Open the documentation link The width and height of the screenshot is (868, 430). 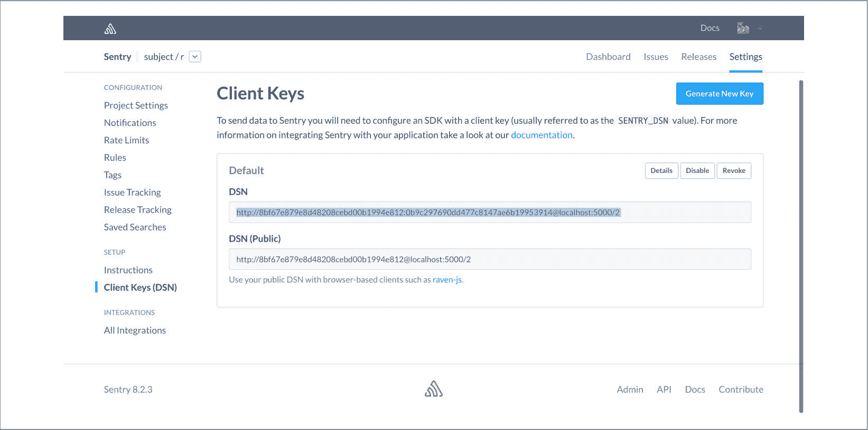click(x=541, y=135)
